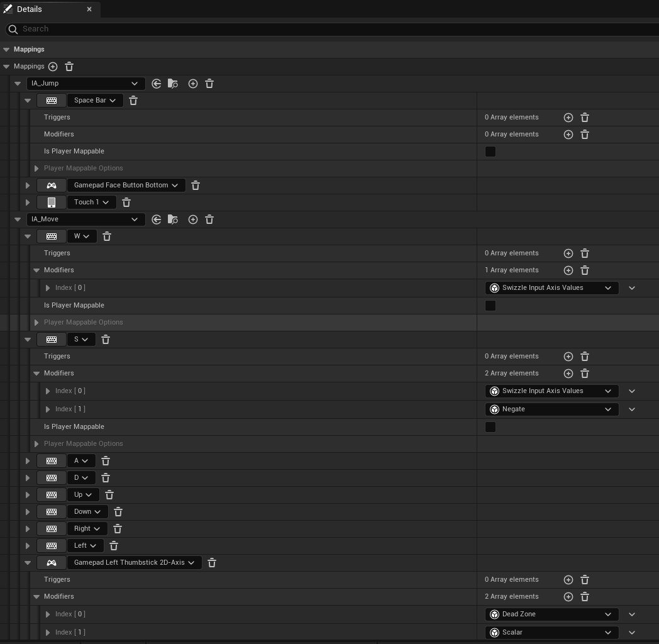Add a new key mapping under IA_Move
The image size is (659, 644).
pos(193,219)
